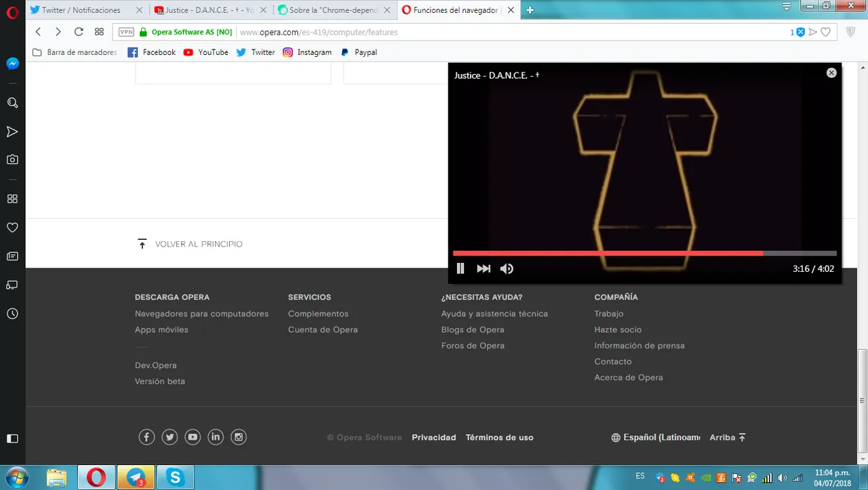Open personal news in the sidebar
Screen dimensions: 868x490
click(12, 256)
